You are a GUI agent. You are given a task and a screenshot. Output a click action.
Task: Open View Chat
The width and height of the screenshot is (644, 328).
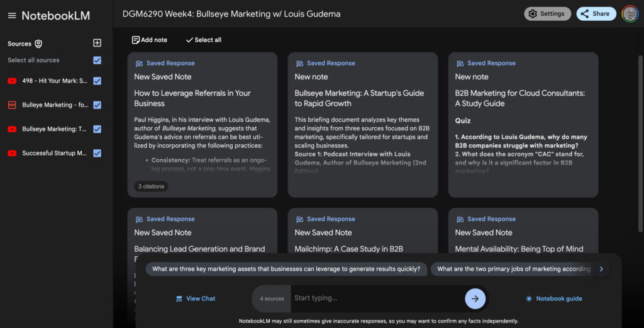(196, 299)
